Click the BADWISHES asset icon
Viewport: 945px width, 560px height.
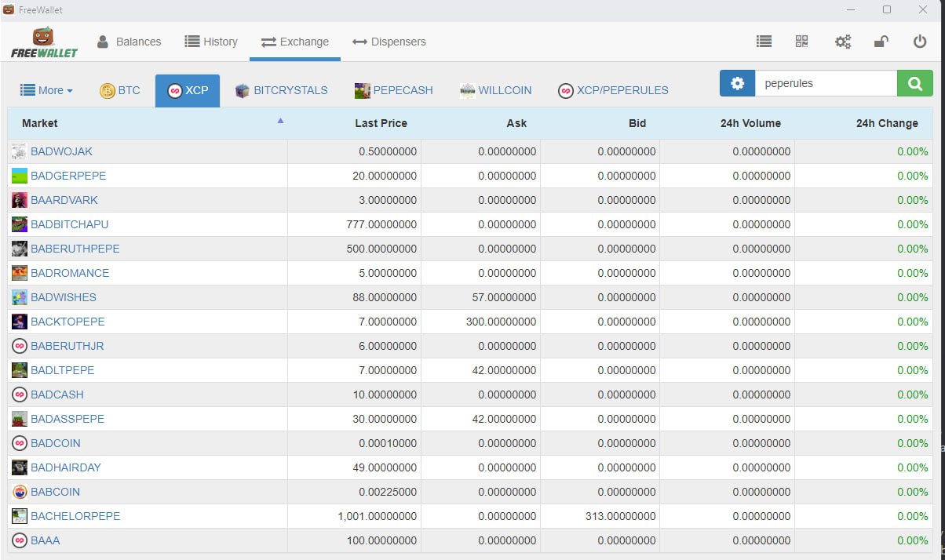click(20, 297)
